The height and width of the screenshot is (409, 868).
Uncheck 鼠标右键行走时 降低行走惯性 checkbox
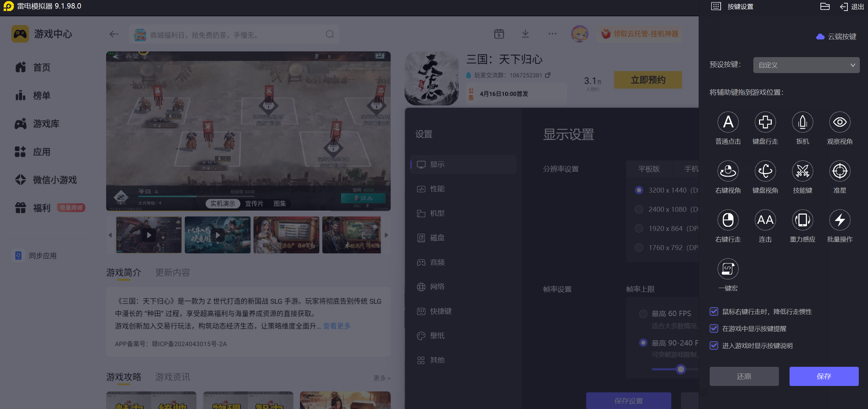(x=714, y=311)
